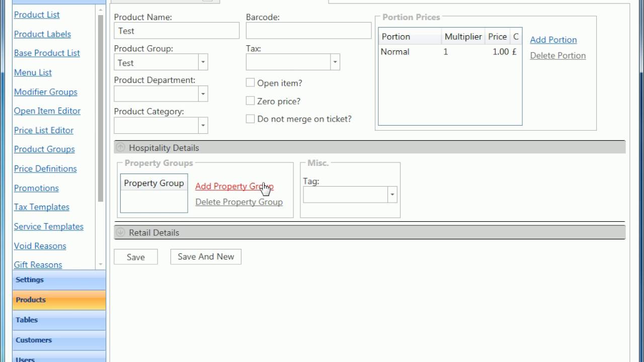Viewport: 644px width, 362px height.
Task: Open the Service Templates link
Action: point(49,226)
